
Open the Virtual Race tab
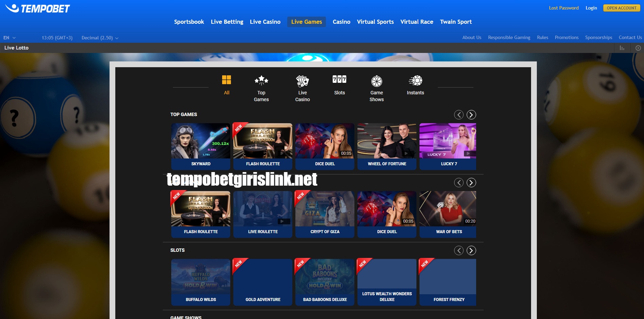[417, 22]
